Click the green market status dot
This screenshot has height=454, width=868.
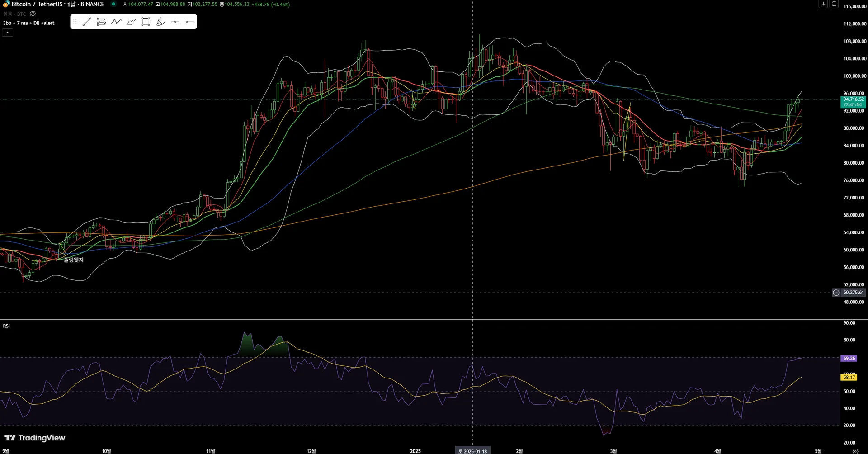tap(113, 4)
